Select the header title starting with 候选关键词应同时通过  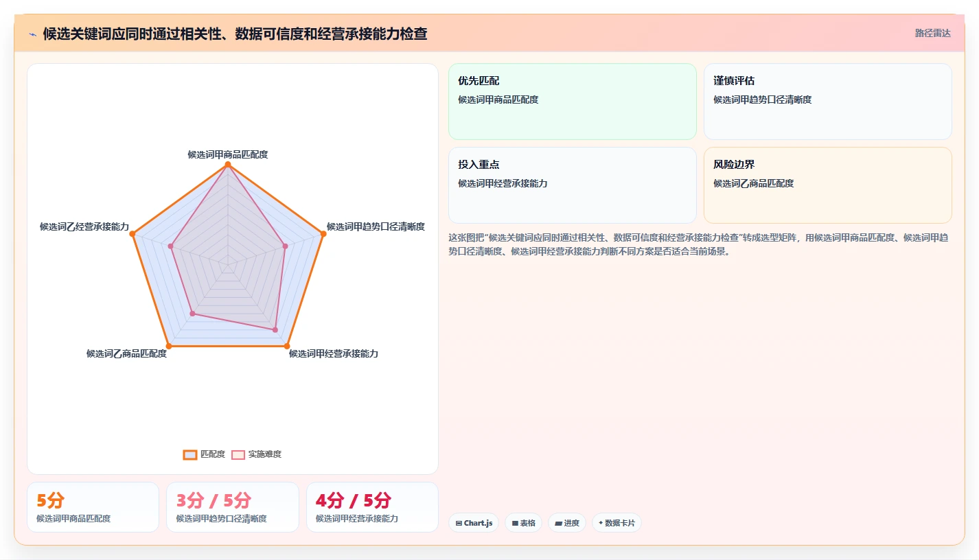(235, 34)
